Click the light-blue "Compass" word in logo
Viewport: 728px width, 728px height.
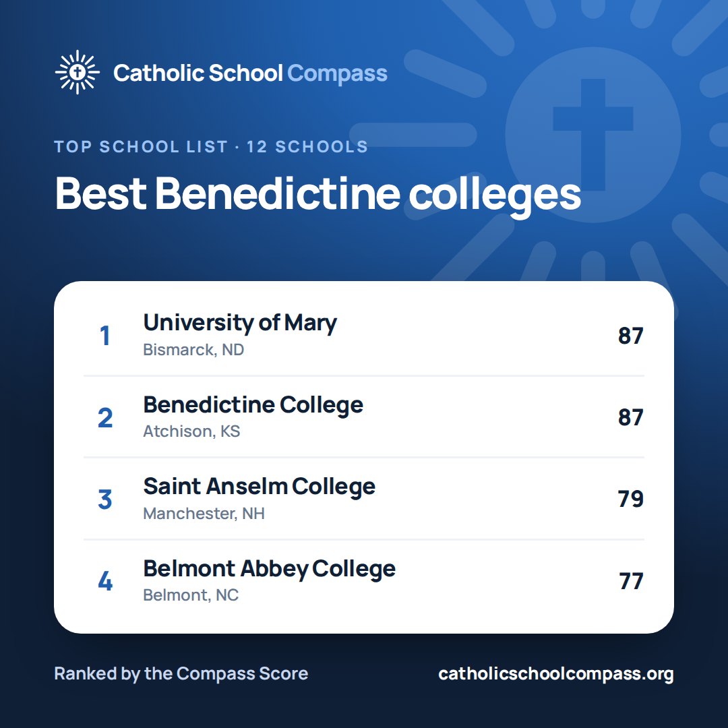337,74
